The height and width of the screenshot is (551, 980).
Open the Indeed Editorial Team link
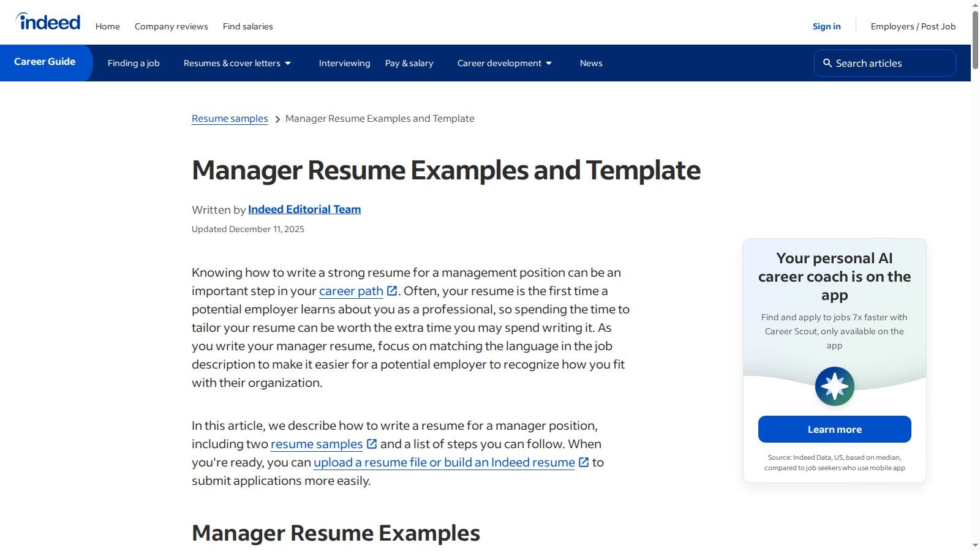click(x=304, y=209)
